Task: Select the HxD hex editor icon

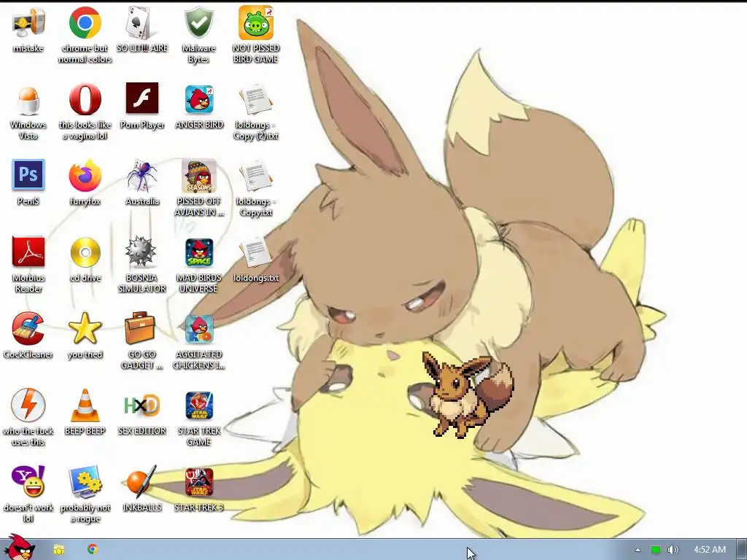Action: [142, 405]
